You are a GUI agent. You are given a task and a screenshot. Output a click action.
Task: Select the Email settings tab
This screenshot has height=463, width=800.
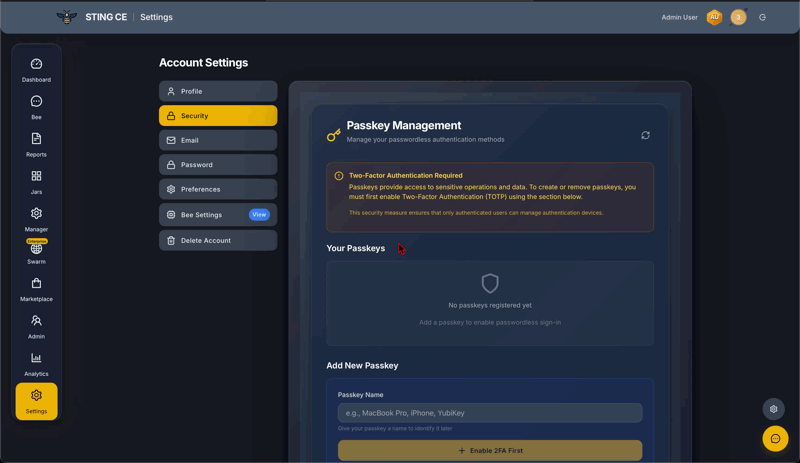click(x=218, y=140)
